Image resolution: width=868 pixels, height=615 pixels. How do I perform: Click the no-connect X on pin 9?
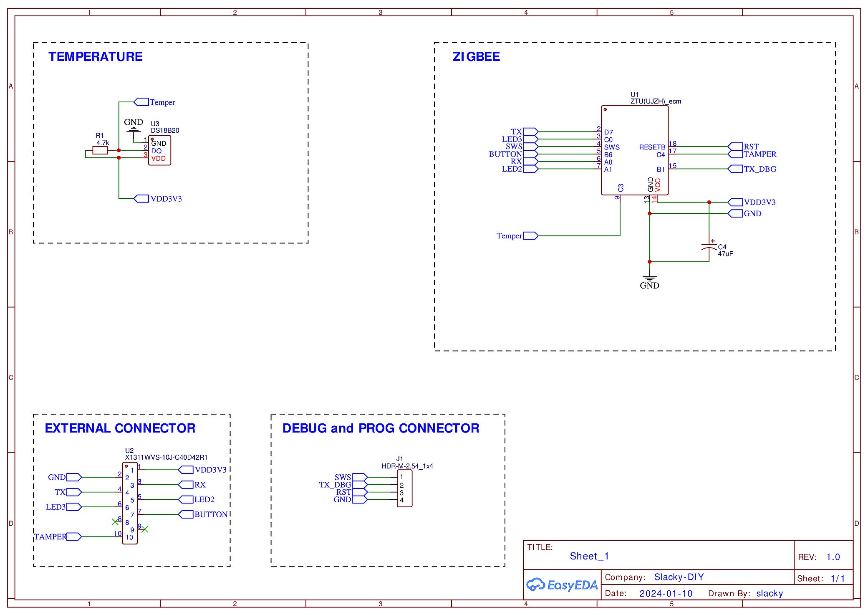[x=145, y=529]
